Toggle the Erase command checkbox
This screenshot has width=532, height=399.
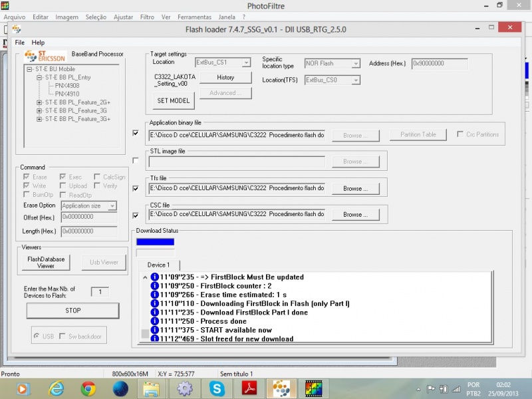[27, 177]
